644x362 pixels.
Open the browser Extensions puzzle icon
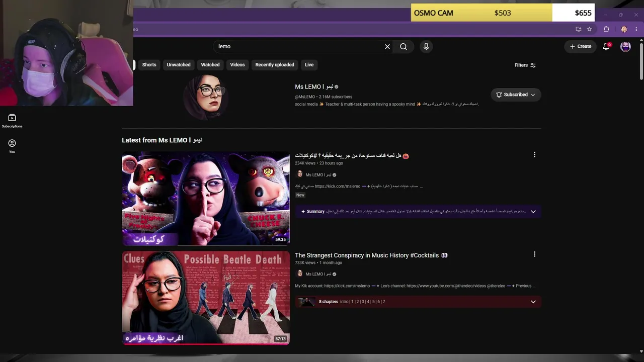(606, 29)
